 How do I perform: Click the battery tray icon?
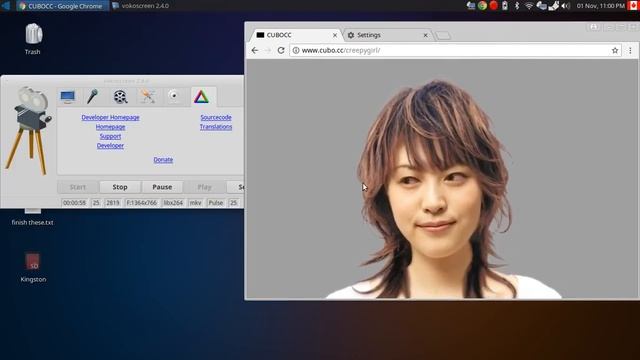click(505, 6)
